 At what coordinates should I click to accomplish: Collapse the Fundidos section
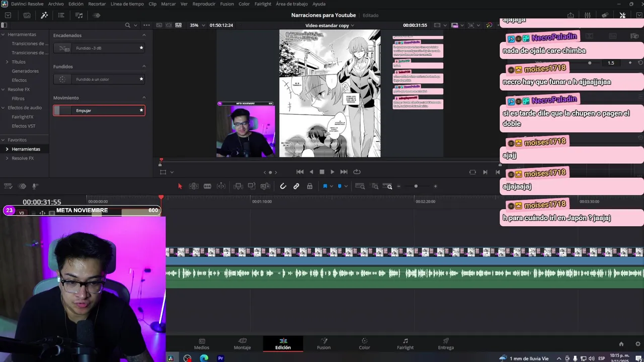[x=144, y=66]
